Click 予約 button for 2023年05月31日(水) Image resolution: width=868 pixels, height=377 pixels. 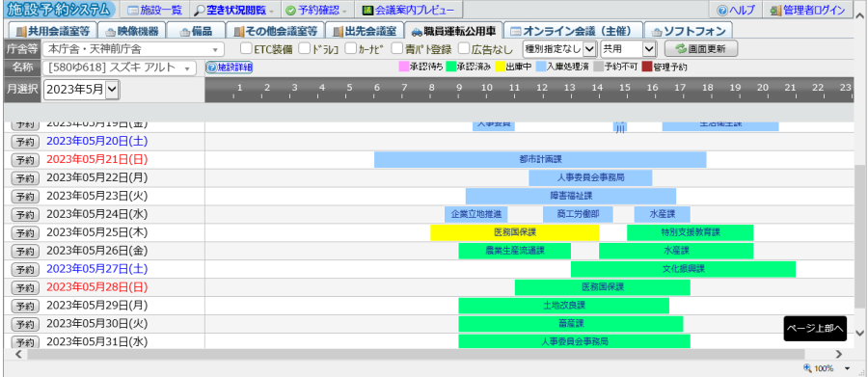(x=25, y=342)
